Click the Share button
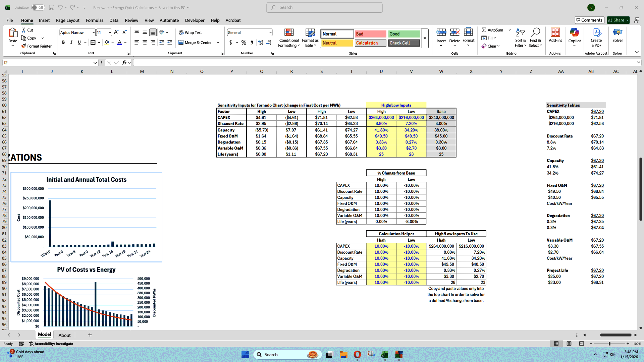 click(x=617, y=20)
